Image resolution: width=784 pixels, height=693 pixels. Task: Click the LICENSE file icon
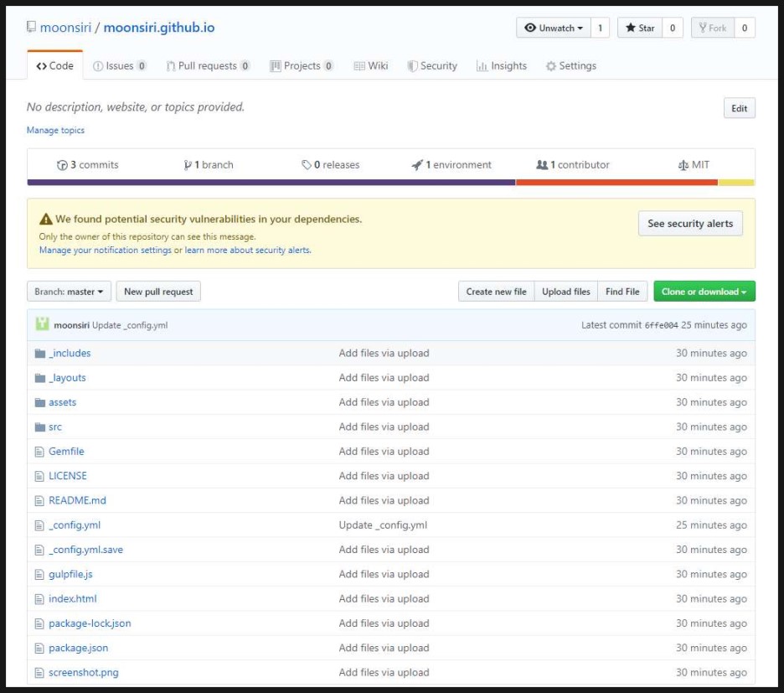tap(39, 476)
